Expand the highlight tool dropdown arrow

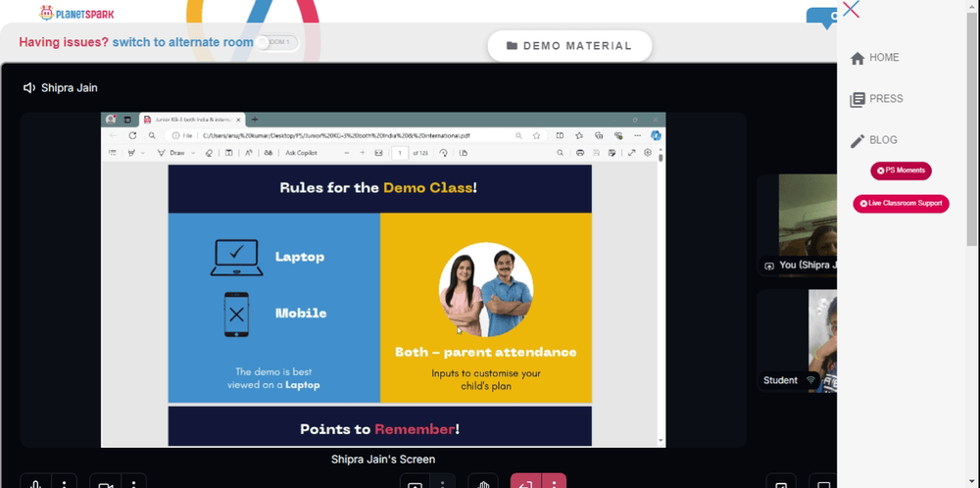(x=142, y=153)
